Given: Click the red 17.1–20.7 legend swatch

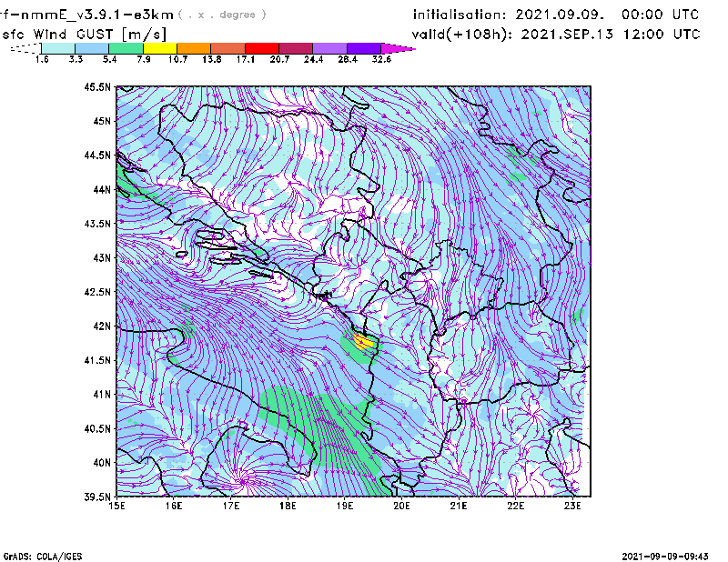Looking at the screenshot, I should (x=262, y=48).
